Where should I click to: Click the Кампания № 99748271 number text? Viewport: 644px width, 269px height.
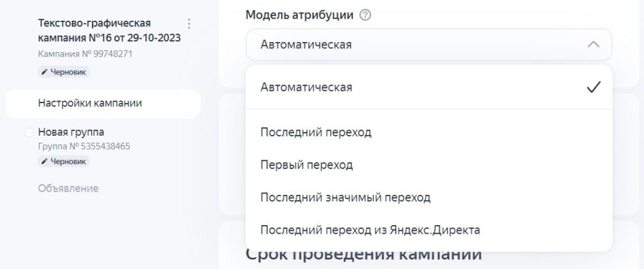click(x=86, y=54)
